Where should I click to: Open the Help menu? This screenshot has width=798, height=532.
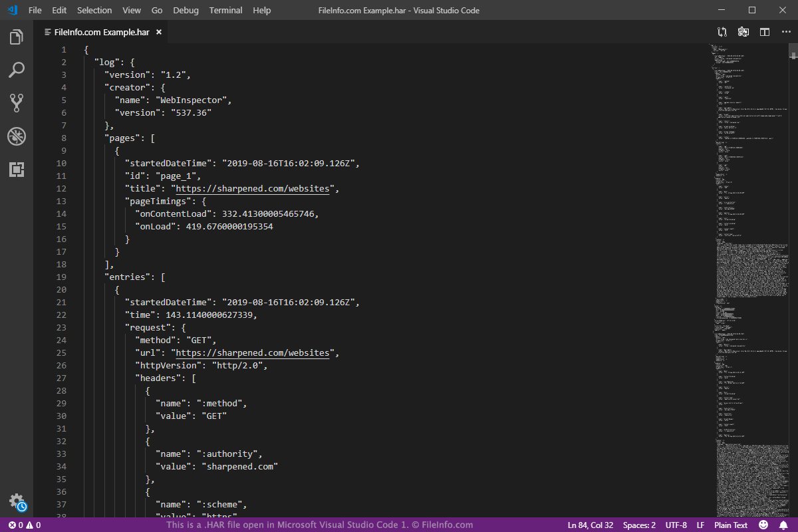click(x=262, y=11)
